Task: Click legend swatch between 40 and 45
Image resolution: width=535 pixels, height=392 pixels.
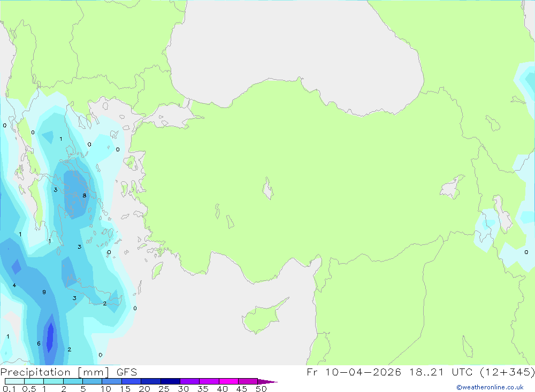Action: coord(228,381)
